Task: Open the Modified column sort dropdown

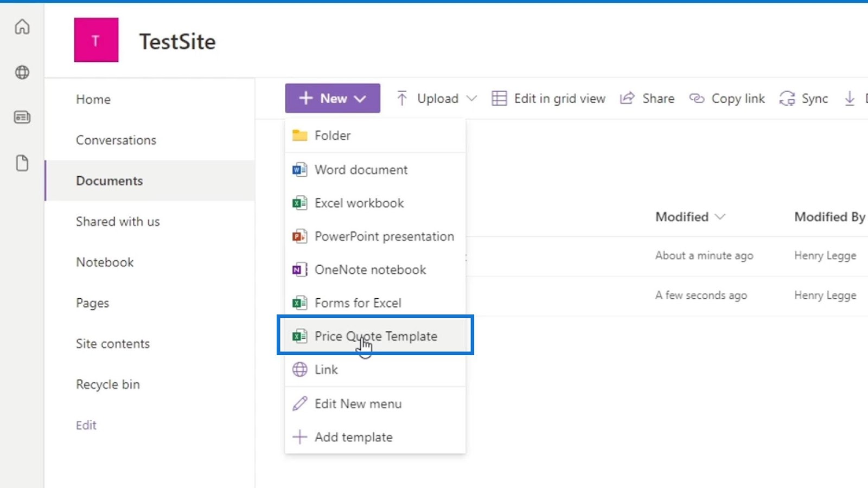Action: point(720,217)
